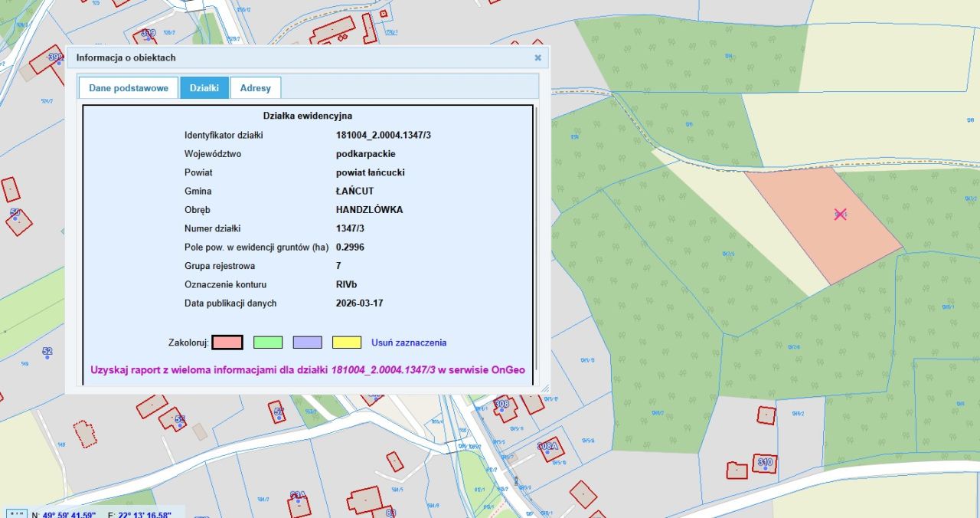Screen dimensions: 980x518
Task: Choose the green highlight color swatch
Action: coord(268,343)
